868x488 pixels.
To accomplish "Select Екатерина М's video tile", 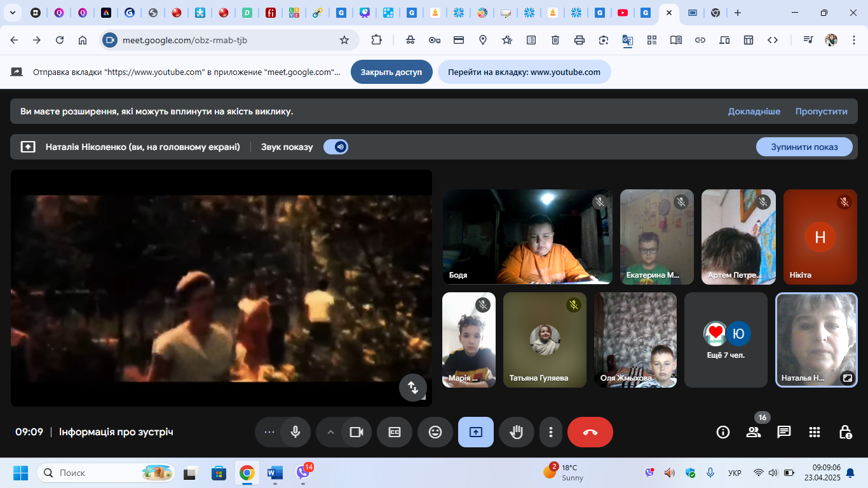I will point(657,236).
